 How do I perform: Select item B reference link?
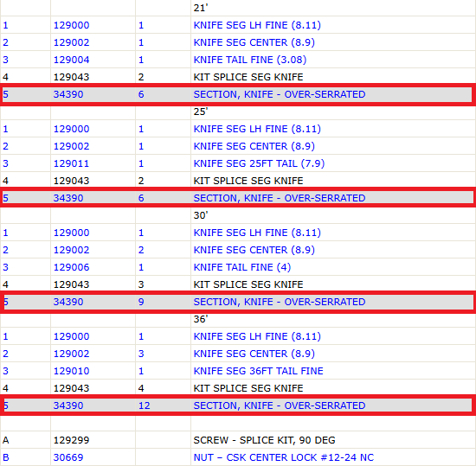coord(5,457)
